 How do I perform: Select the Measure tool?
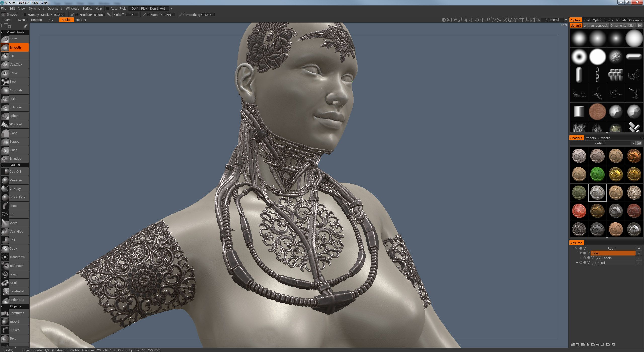(15, 180)
